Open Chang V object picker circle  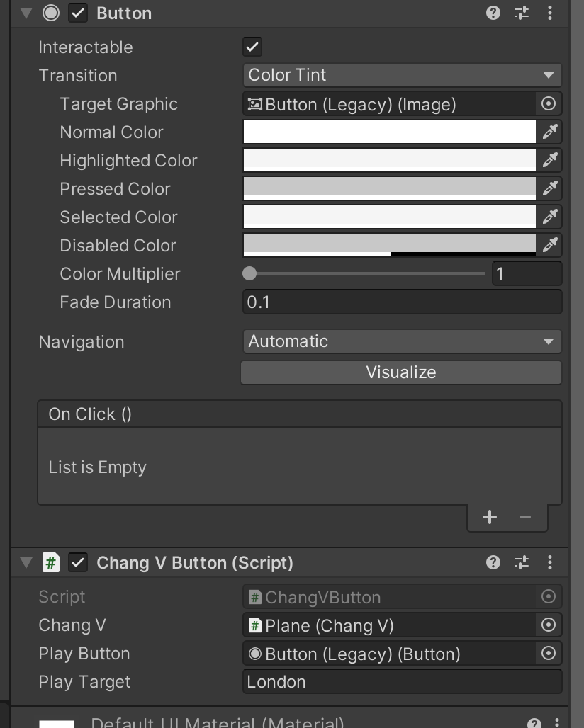click(549, 625)
